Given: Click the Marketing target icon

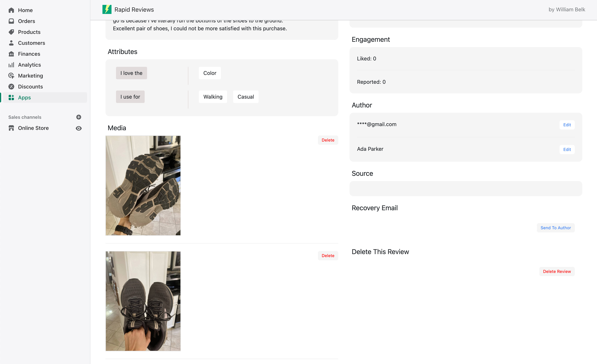Looking at the screenshot, I should pyautogui.click(x=11, y=75).
